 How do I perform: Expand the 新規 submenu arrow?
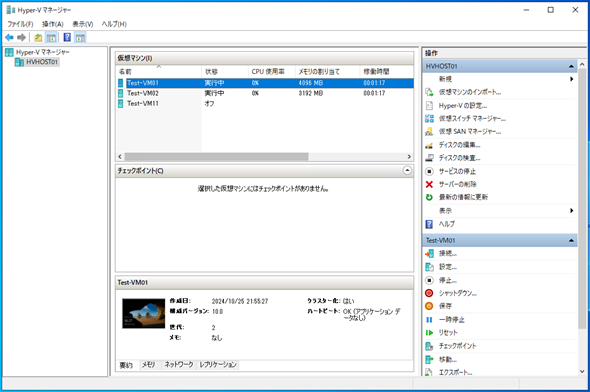point(571,79)
